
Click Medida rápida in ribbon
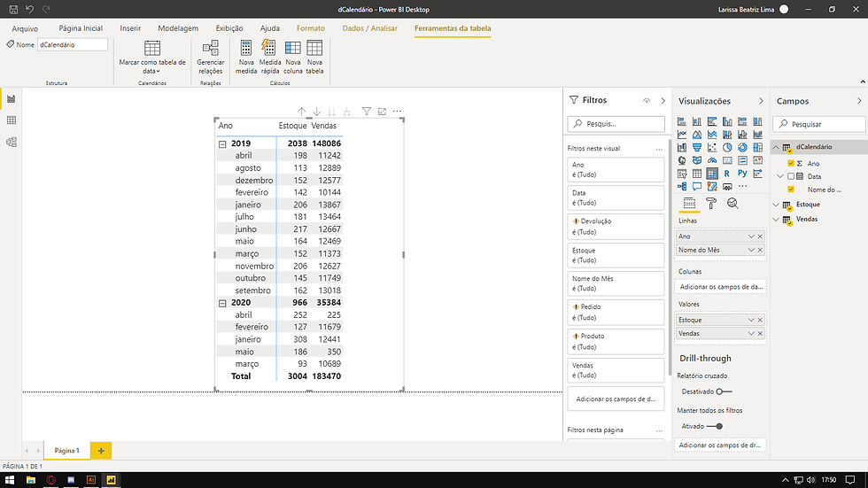269,57
